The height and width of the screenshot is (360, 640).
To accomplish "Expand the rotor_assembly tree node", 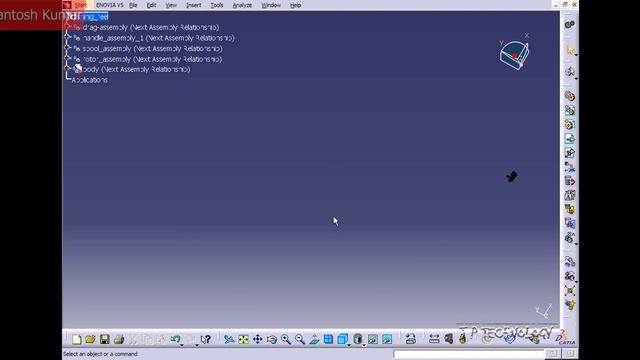I will (67, 58).
